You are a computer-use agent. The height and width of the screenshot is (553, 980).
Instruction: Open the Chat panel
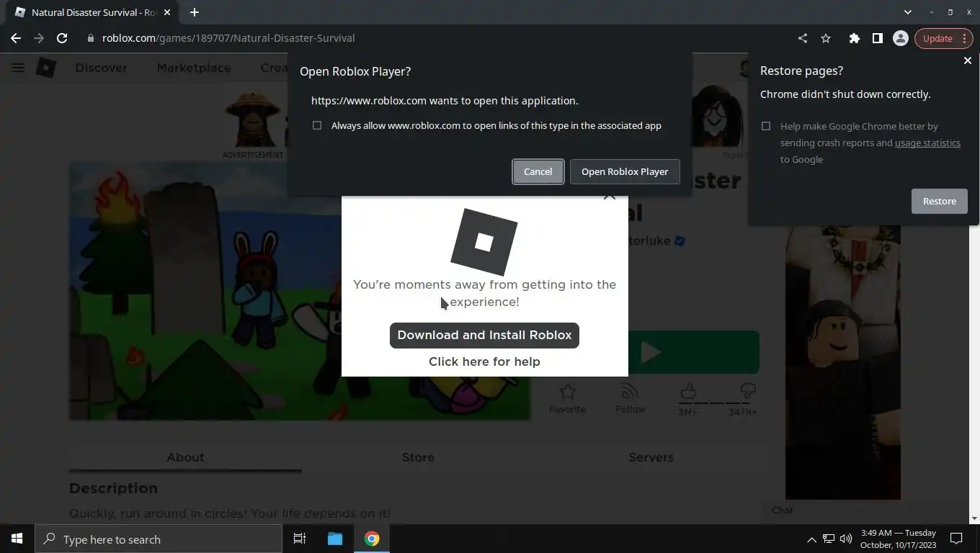[x=783, y=510]
